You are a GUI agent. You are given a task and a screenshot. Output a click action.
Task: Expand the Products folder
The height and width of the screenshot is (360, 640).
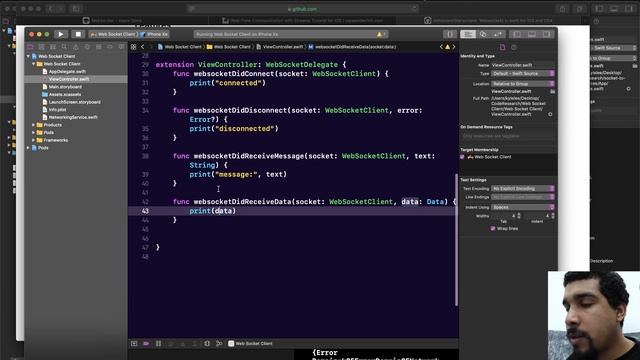tap(33, 125)
